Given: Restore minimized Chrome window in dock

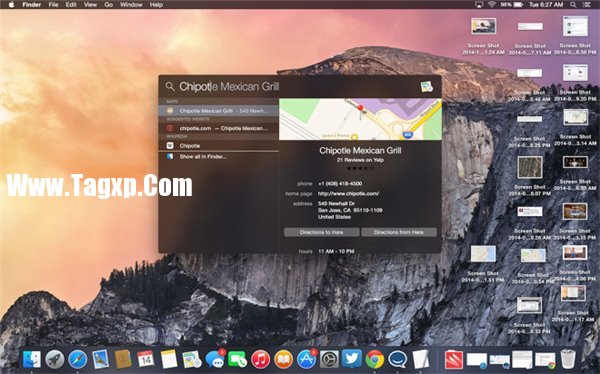Looking at the screenshot, I should click(545, 360).
